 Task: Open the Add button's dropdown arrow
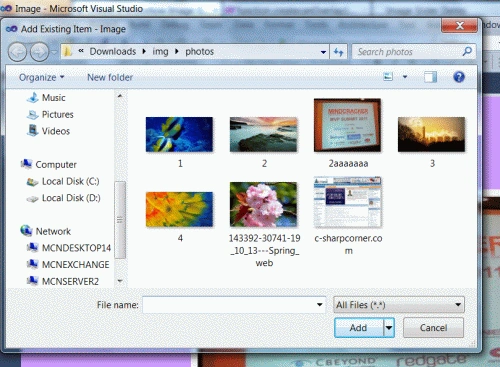[389, 328]
